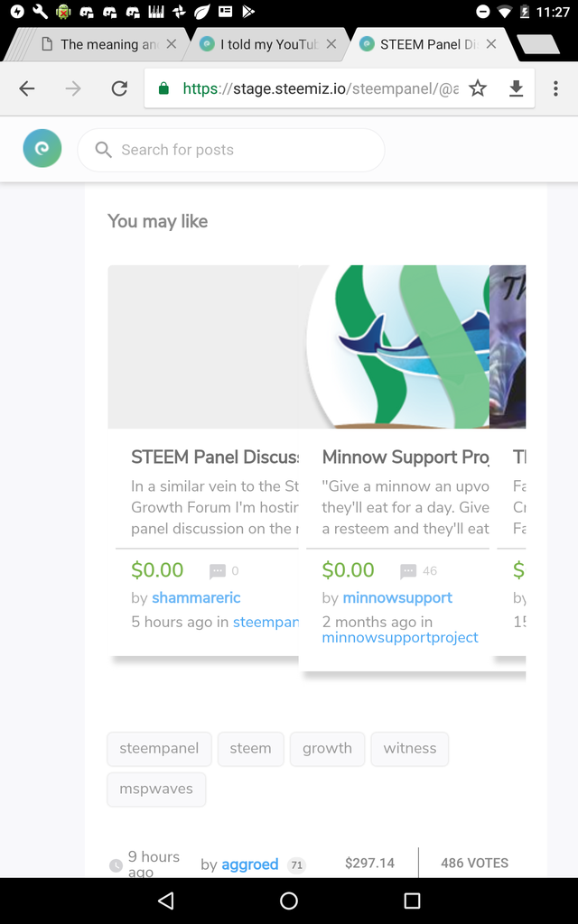Tap the download icon in toolbar
The image size is (578, 924).
tap(517, 88)
